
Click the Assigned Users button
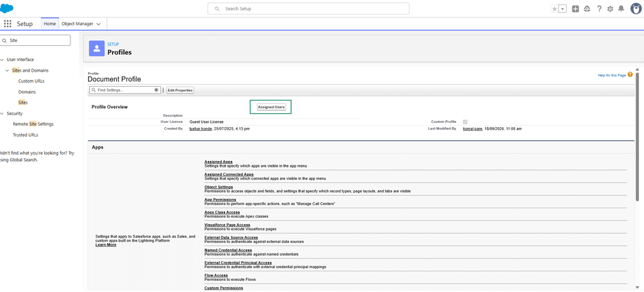[271, 107]
